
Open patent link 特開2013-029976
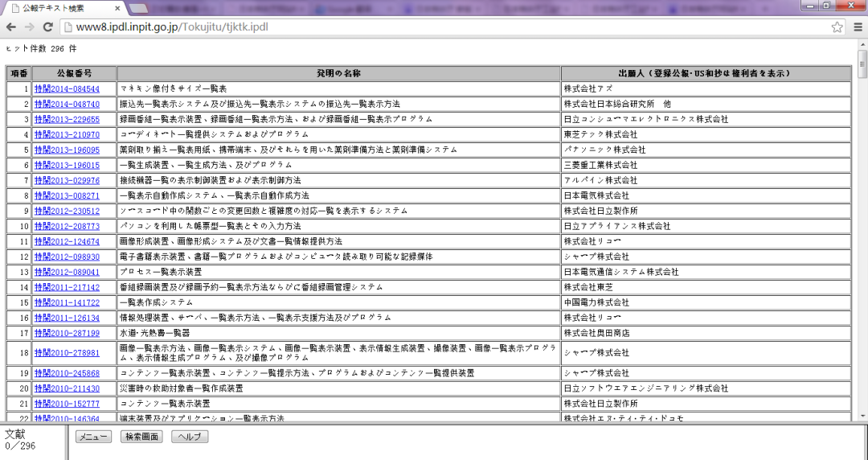pos(67,180)
